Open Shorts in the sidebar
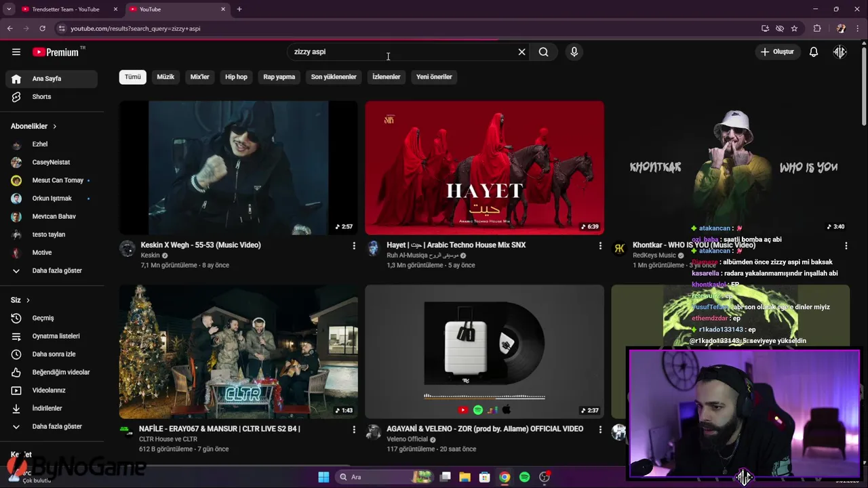This screenshot has width=868, height=488. click(x=52, y=97)
